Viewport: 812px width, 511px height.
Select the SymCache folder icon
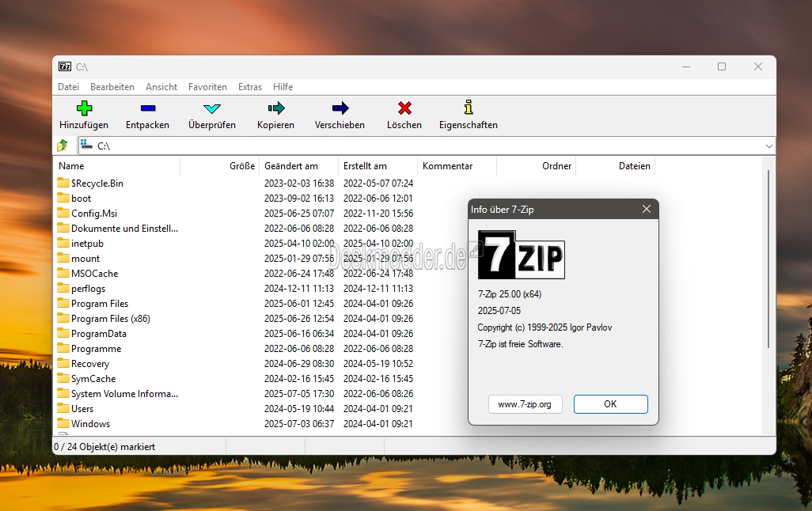coord(63,378)
